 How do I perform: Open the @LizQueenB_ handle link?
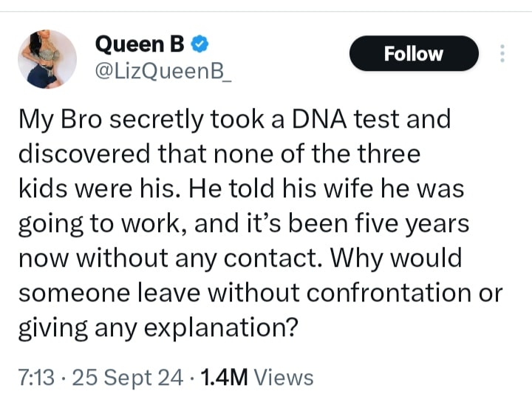pyautogui.click(x=163, y=72)
